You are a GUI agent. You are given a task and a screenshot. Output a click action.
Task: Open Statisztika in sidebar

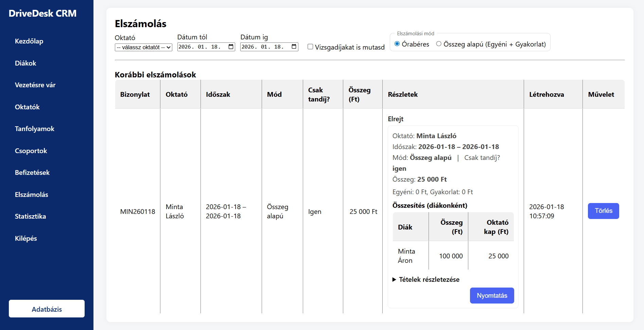[30, 216]
